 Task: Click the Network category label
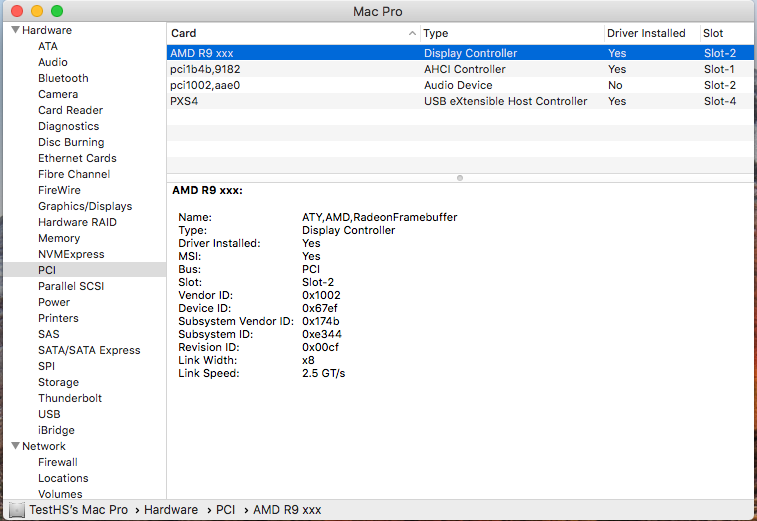(x=44, y=446)
